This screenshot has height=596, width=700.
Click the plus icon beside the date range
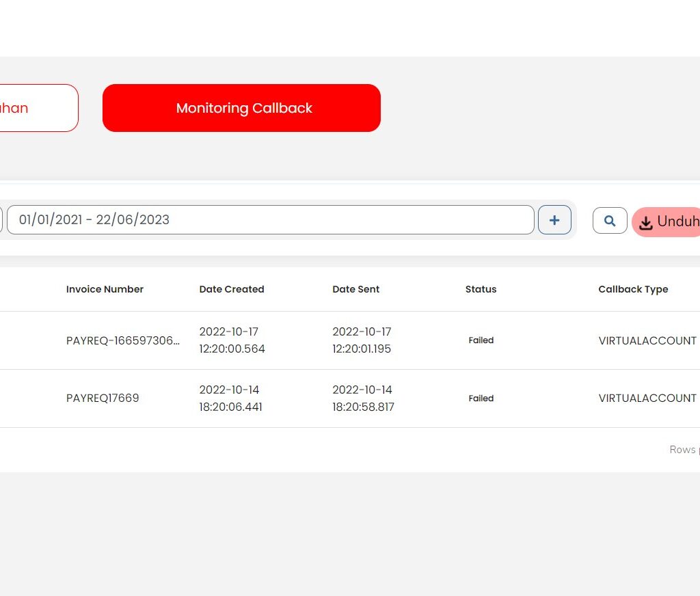pos(554,220)
